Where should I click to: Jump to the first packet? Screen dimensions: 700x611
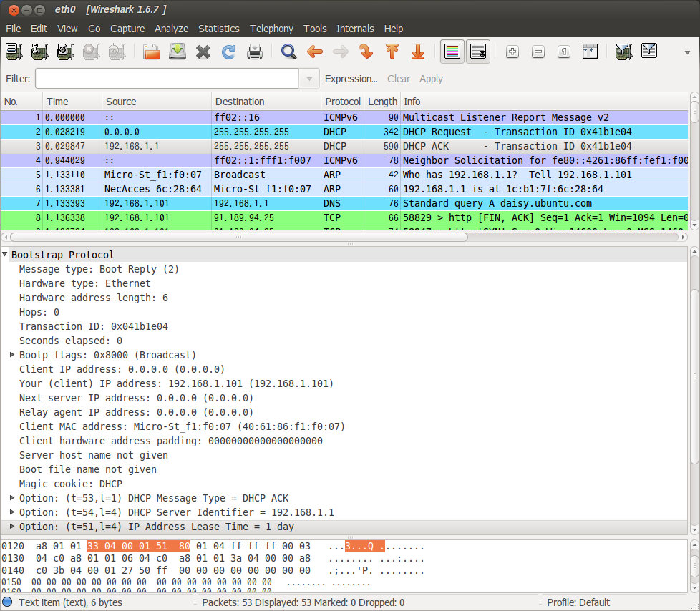point(392,52)
